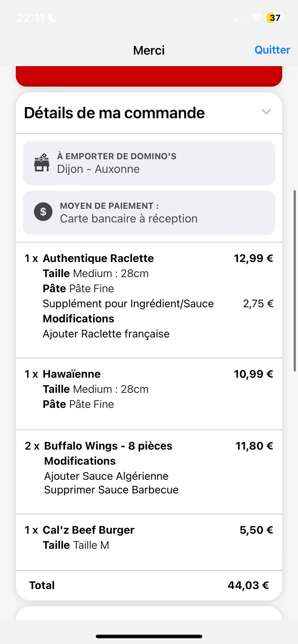Tap the home indicator bar

[x=149, y=636]
